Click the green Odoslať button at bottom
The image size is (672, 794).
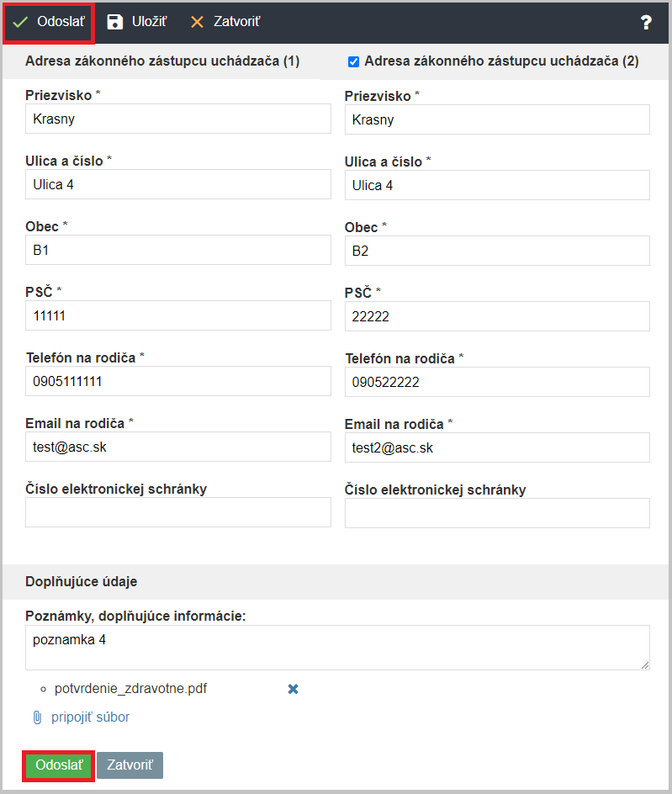[59, 765]
